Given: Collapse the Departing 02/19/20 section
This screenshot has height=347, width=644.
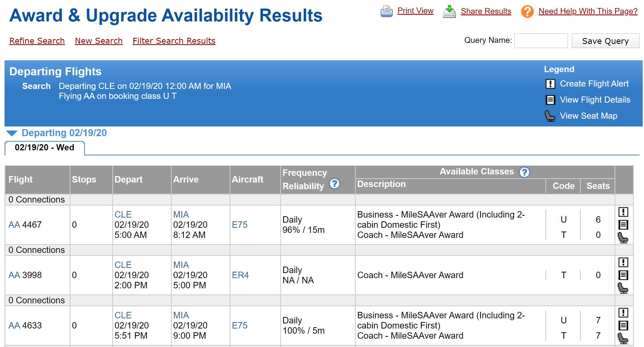Looking at the screenshot, I should (12, 133).
